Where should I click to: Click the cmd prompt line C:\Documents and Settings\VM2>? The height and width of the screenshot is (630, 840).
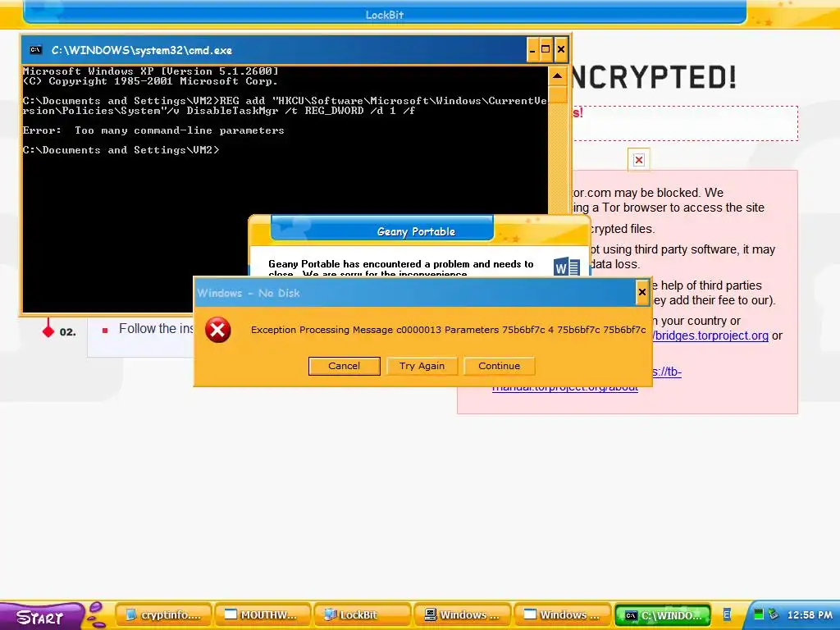[x=121, y=150]
